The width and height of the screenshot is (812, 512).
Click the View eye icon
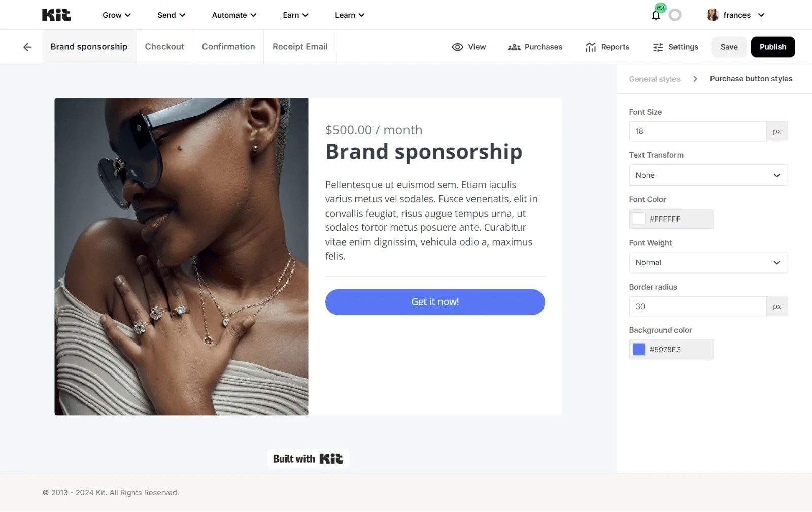(457, 47)
